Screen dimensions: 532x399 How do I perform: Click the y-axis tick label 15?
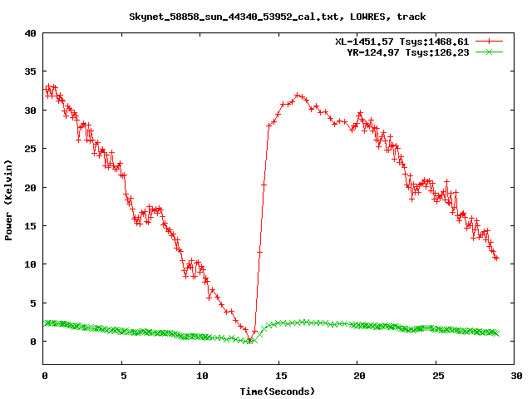click(x=30, y=225)
